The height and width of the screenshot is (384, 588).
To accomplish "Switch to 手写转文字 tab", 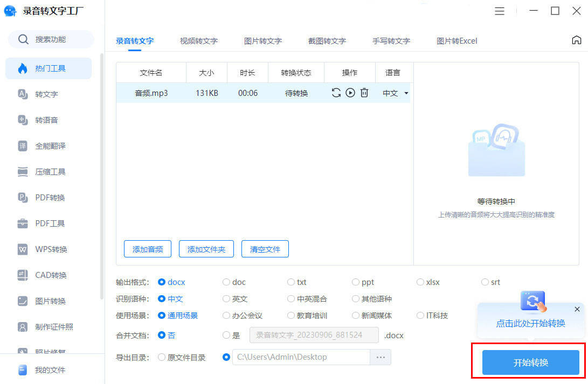I will point(391,41).
